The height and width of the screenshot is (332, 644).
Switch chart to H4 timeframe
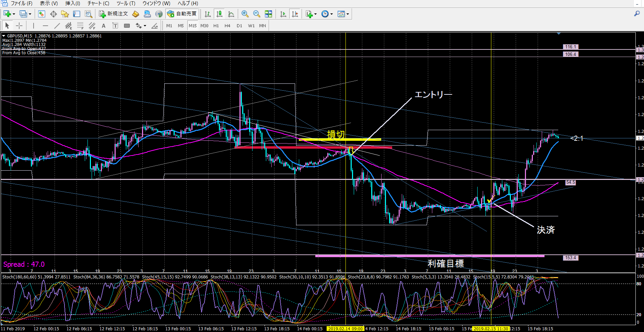tap(227, 26)
